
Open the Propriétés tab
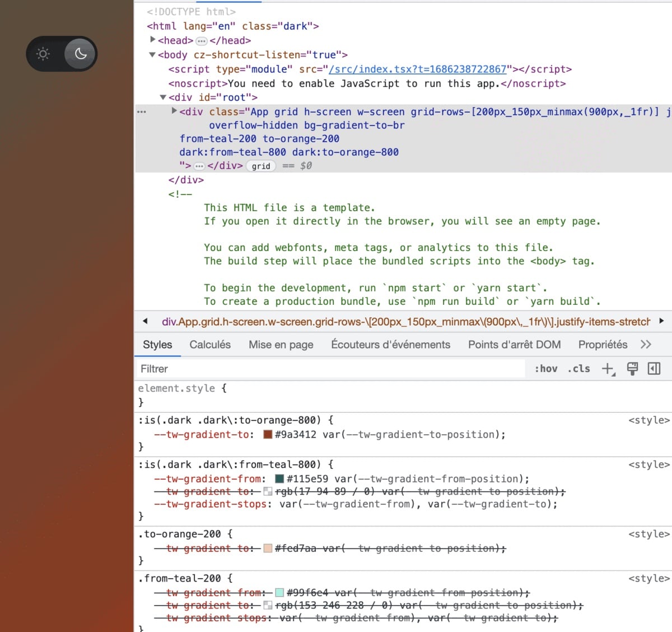point(603,345)
